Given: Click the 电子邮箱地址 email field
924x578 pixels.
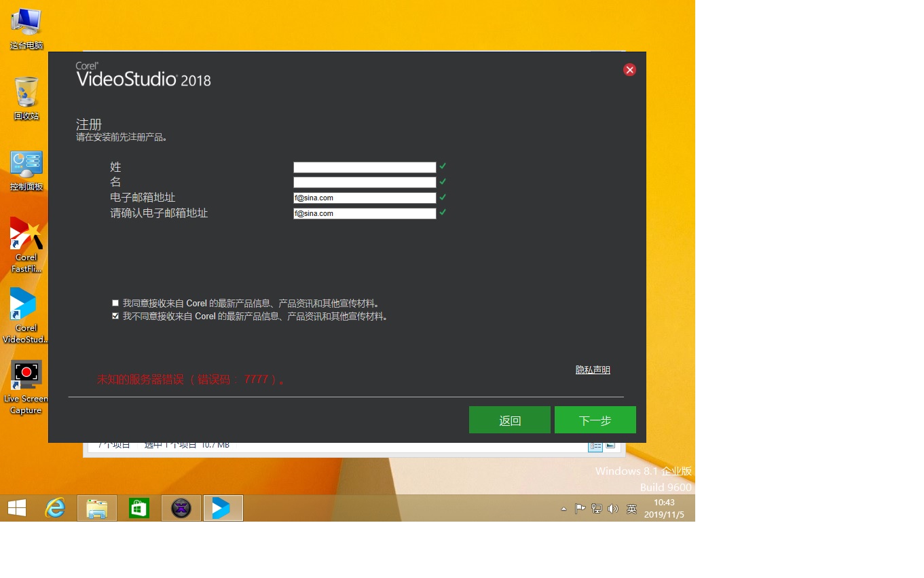Looking at the screenshot, I should point(365,198).
